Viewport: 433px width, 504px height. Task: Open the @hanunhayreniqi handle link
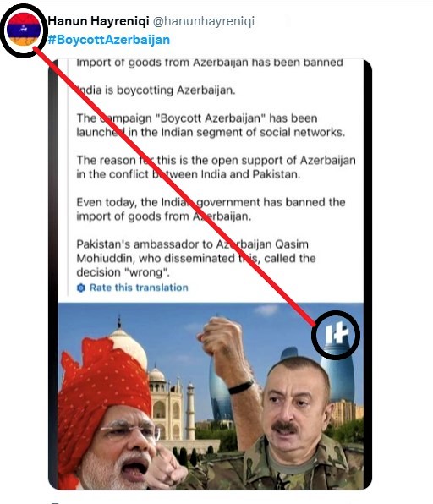pos(204,21)
